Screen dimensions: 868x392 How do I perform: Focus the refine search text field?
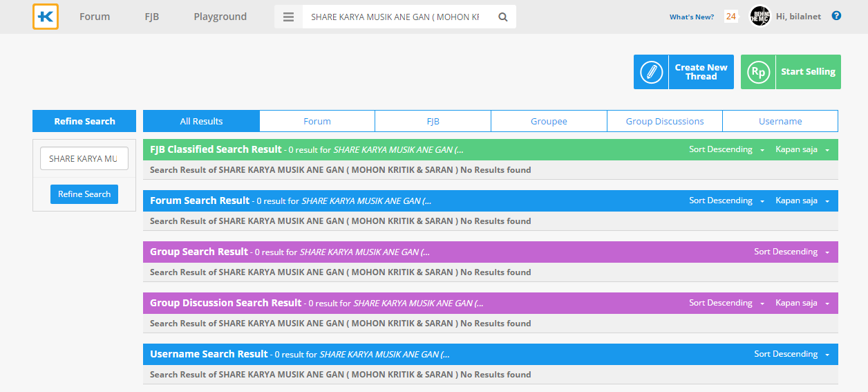(x=84, y=158)
